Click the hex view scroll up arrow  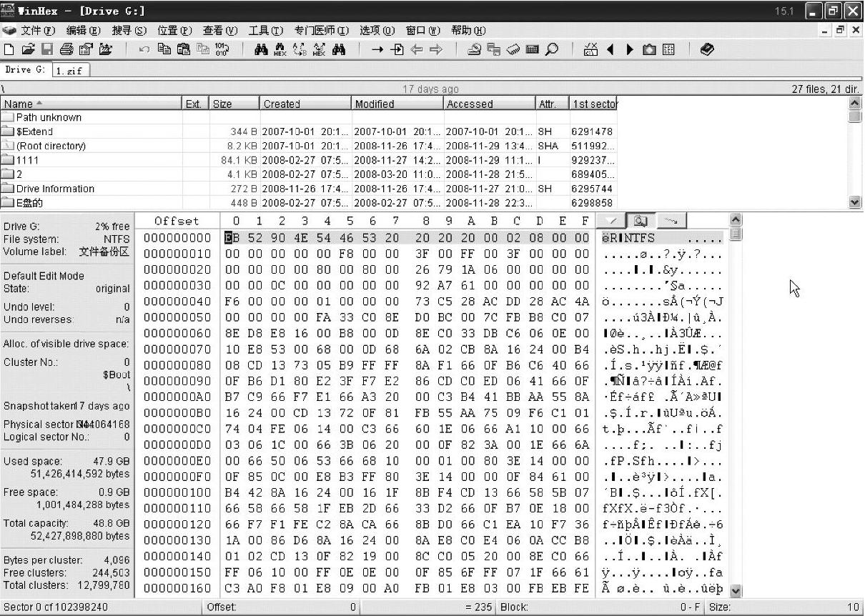[x=736, y=219]
